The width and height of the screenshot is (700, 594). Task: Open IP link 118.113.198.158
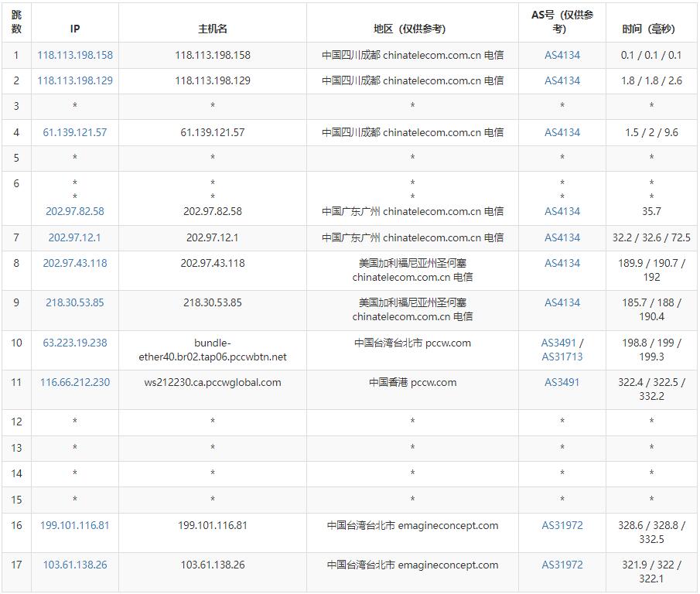click(75, 56)
